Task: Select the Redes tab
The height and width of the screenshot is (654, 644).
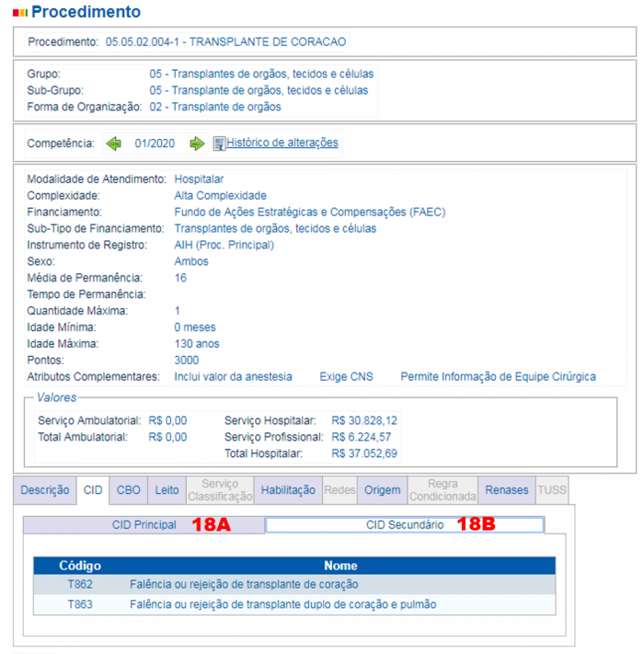Action: point(339,490)
